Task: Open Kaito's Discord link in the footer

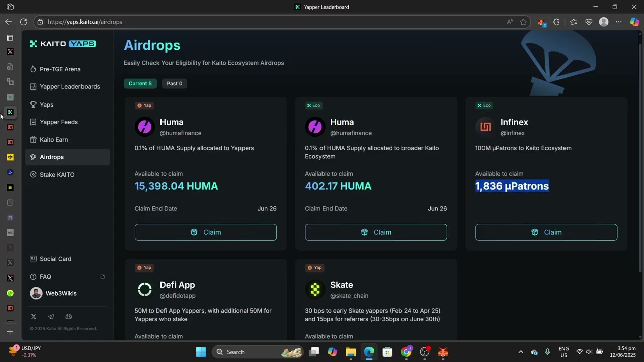Action: pos(69,317)
